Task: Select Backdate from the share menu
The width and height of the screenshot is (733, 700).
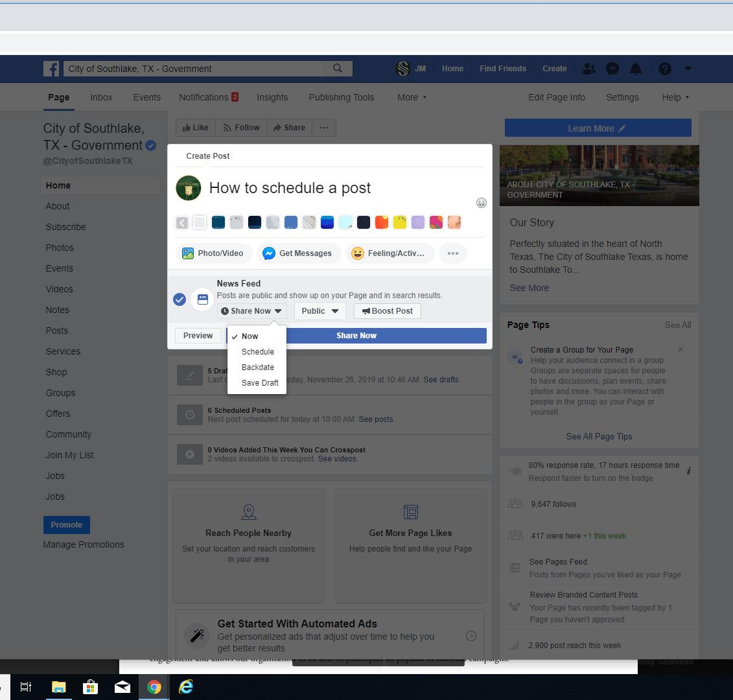Action: point(257,367)
